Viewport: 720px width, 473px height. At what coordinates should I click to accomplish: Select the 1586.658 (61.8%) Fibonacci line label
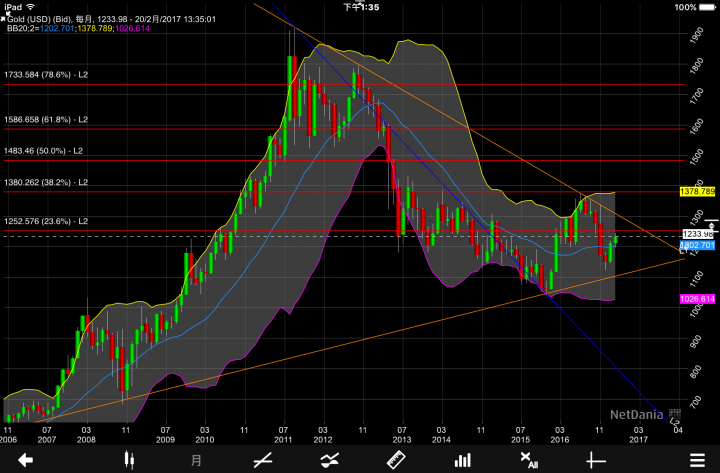coord(47,119)
